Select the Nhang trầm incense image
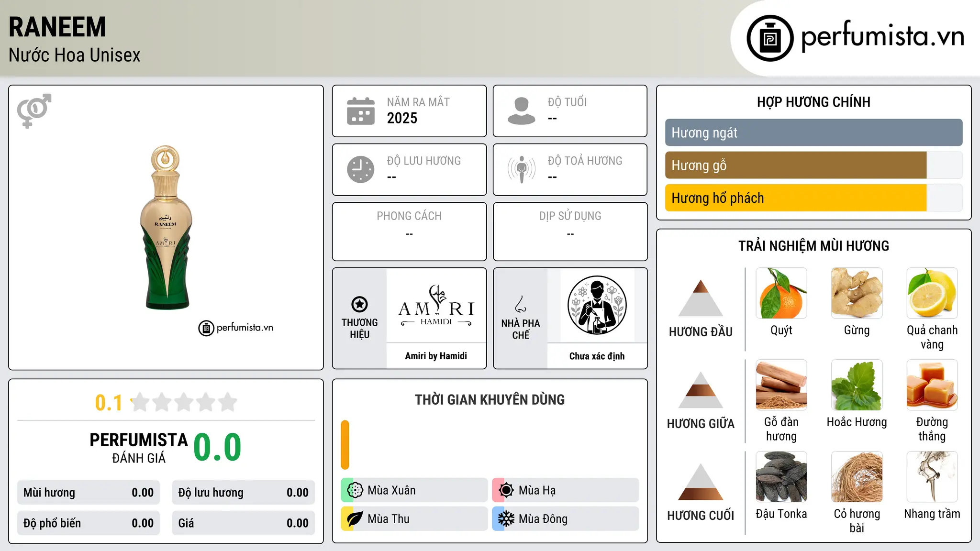 [932, 477]
